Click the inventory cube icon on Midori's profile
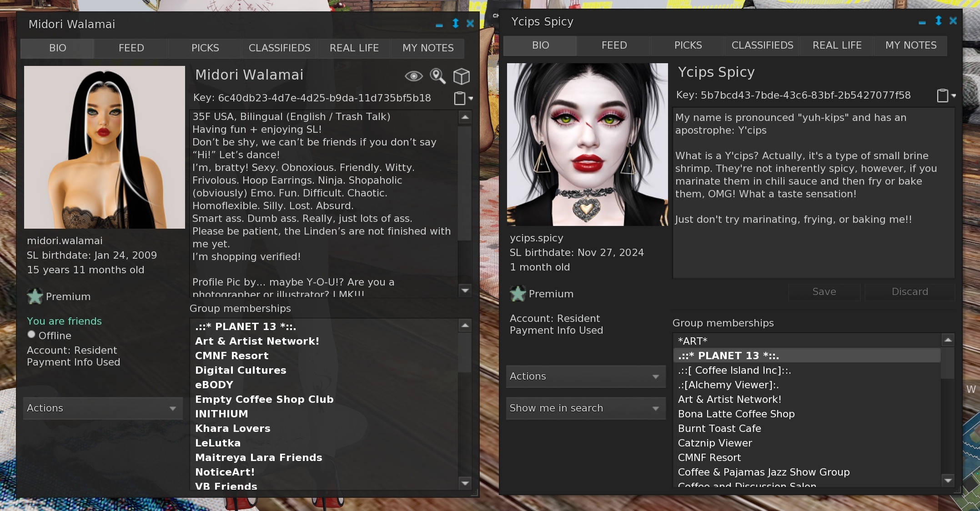980x511 pixels. click(x=461, y=77)
